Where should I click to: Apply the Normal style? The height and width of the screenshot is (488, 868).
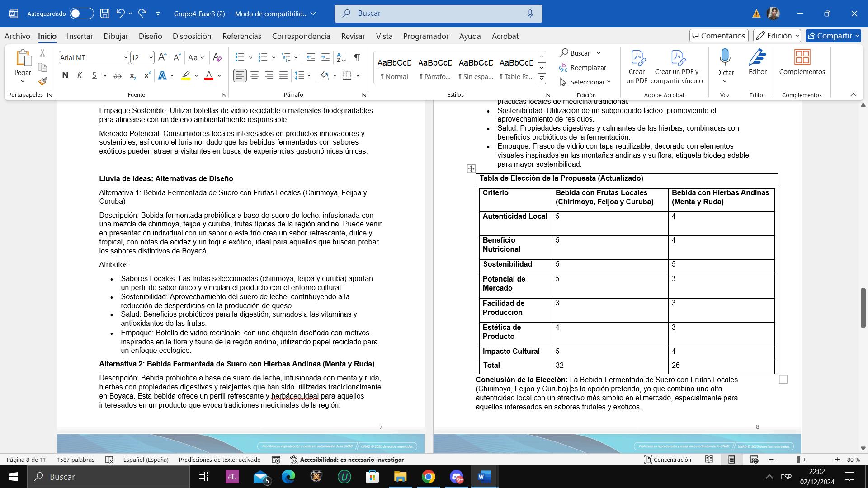click(394, 68)
